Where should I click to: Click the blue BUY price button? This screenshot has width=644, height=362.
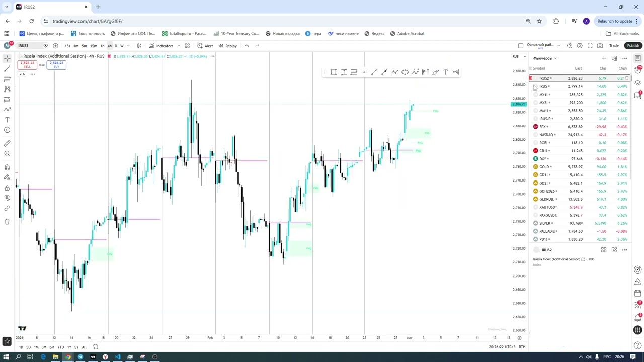[56, 65]
